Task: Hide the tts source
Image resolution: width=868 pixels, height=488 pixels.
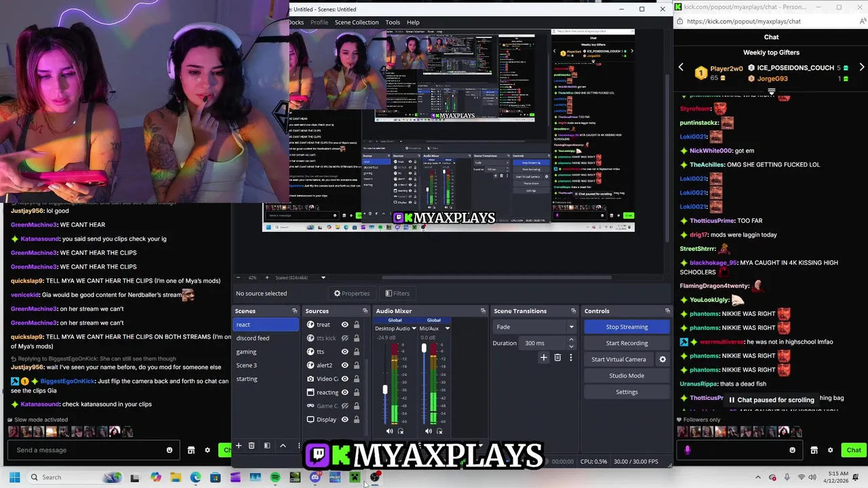Action: pos(344,352)
